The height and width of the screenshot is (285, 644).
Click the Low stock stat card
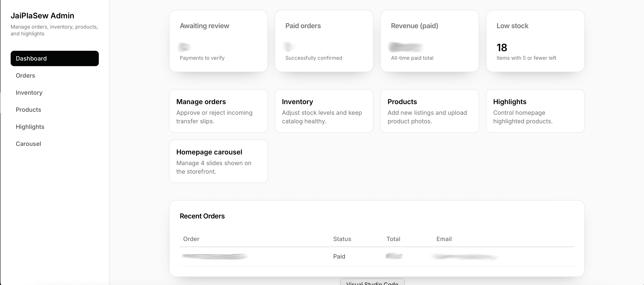pos(535,41)
